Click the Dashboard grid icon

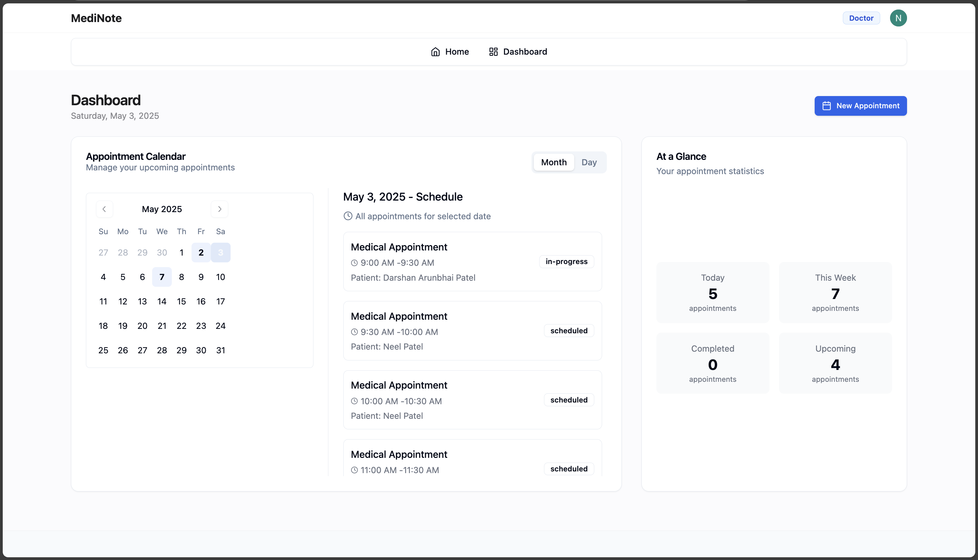coord(493,52)
